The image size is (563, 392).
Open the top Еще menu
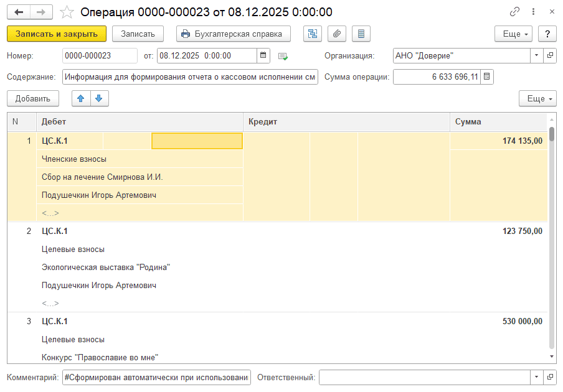coord(513,34)
